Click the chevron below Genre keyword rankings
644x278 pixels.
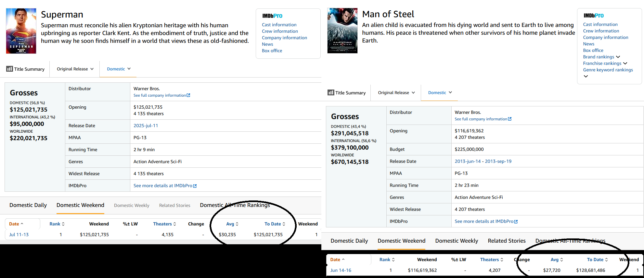[586, 76]
